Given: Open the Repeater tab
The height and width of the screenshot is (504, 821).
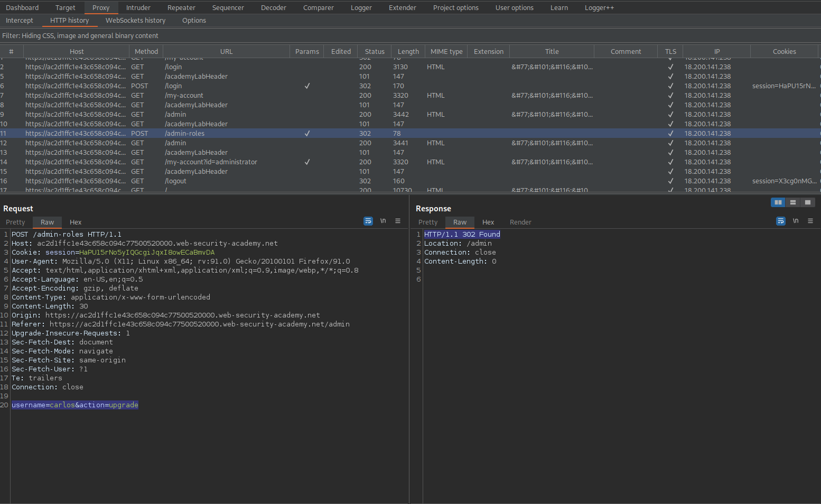Looking at the screenshot, I should (181, 7).
